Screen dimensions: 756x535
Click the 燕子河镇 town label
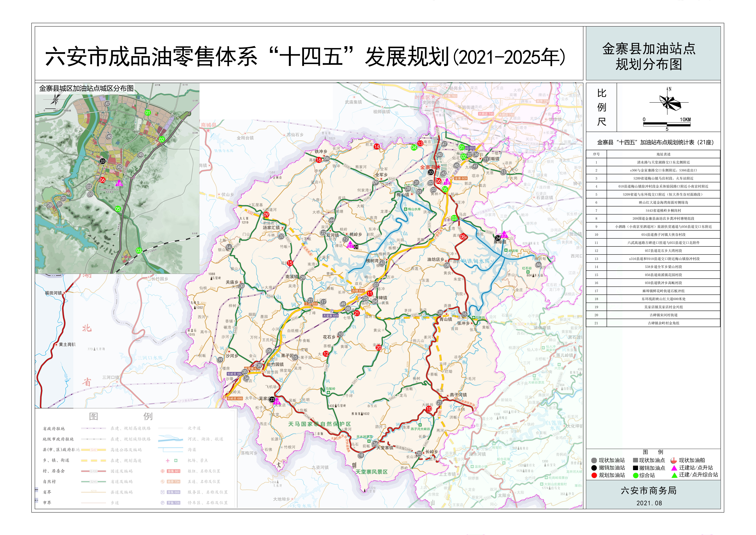[x=458, y=395]
